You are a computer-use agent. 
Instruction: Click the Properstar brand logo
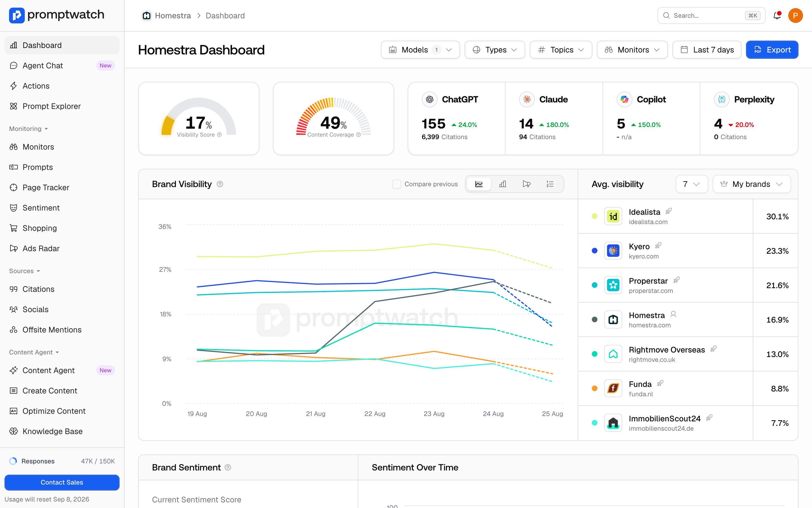613,285
